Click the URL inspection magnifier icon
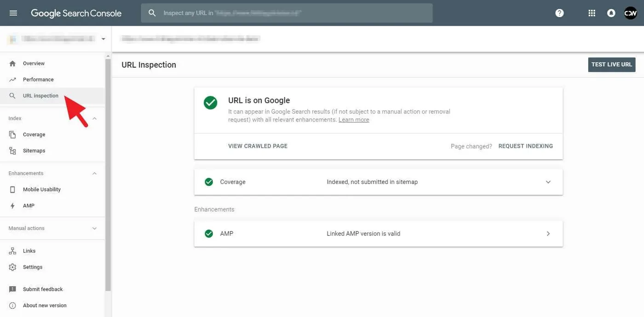This screenshot has height=317, width=644. [12, 96]
